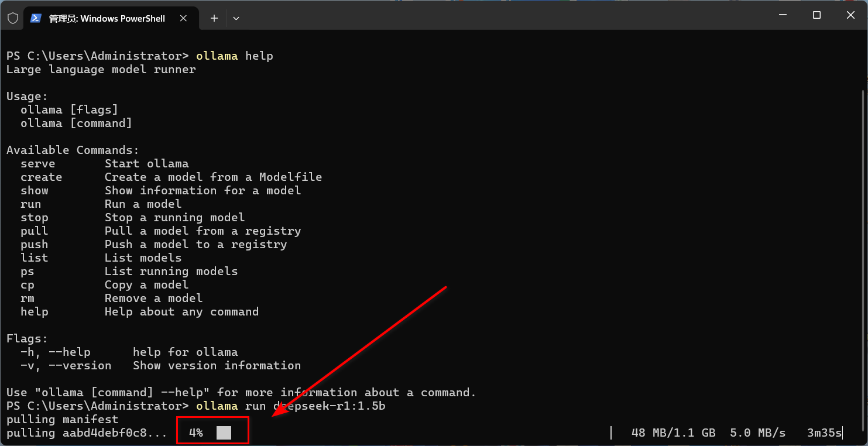Click the 'show' command row
The height and width of the screenshot is (446, 868).
161,191
